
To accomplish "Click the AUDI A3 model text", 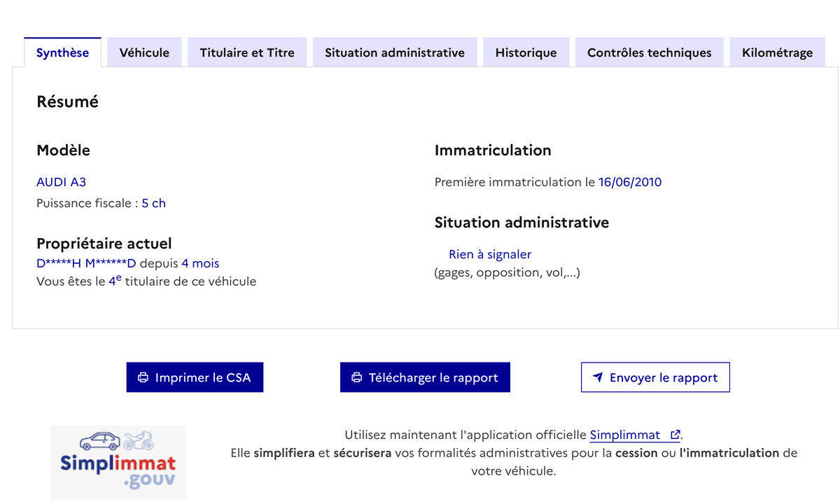I will (62, 182).
